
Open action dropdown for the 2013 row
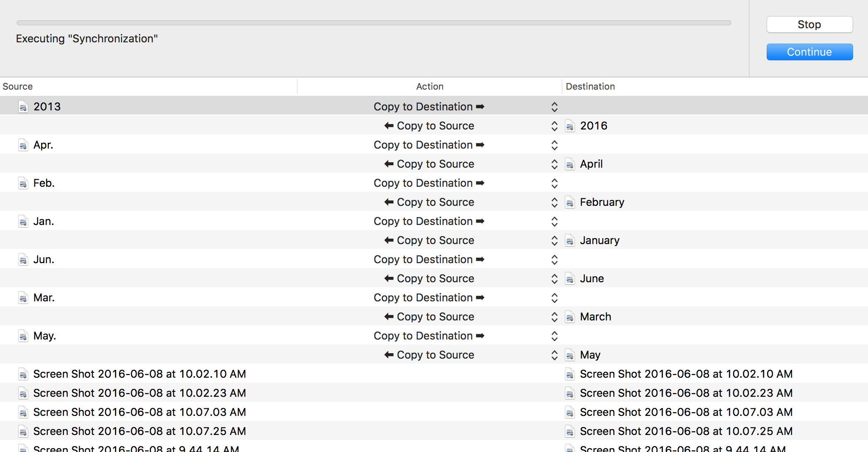pyautogui.click(x=554, y=107)
